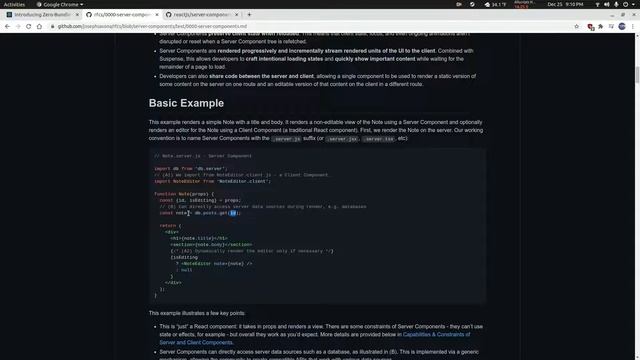The width and height of the screenshot is (640, 360).
Task: Open the puzzle-piece extensions menu
Action: pyautogui.click(x=601, y=27)
